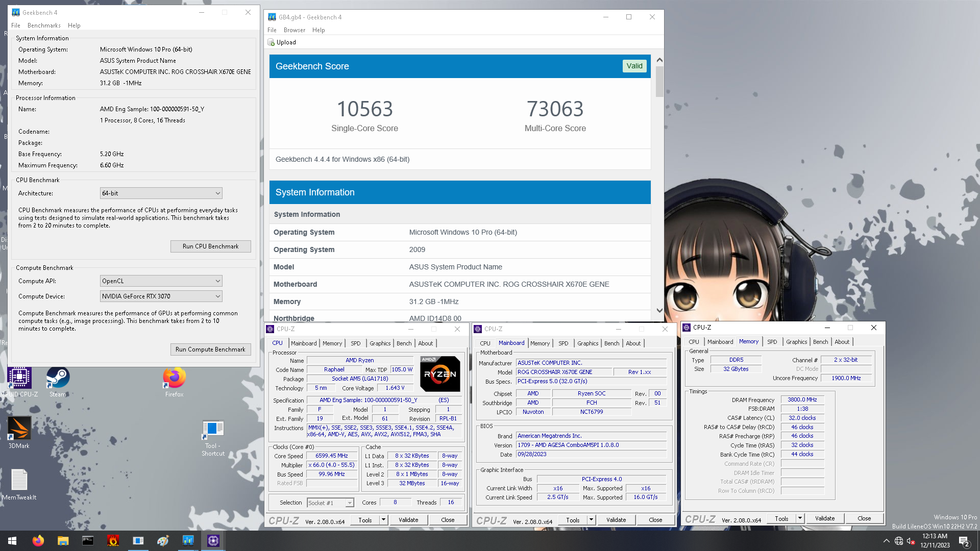Click Validate in memory CPU-Z window
980x551 pixels.
[825, 518]
